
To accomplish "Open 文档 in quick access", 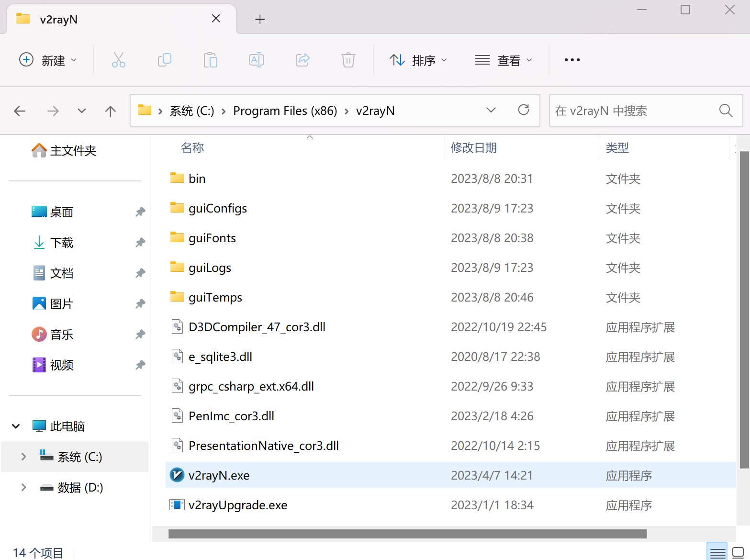I will coord(53,273).
